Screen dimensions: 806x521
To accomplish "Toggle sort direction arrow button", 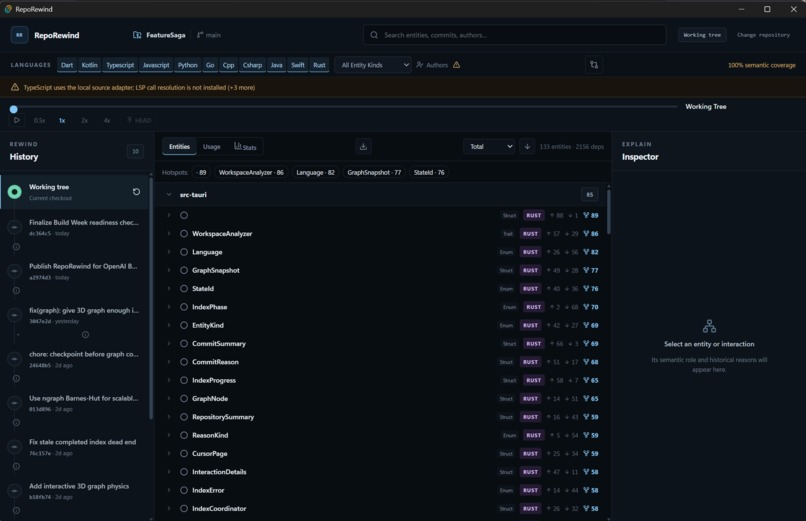I will click(527, 146).
